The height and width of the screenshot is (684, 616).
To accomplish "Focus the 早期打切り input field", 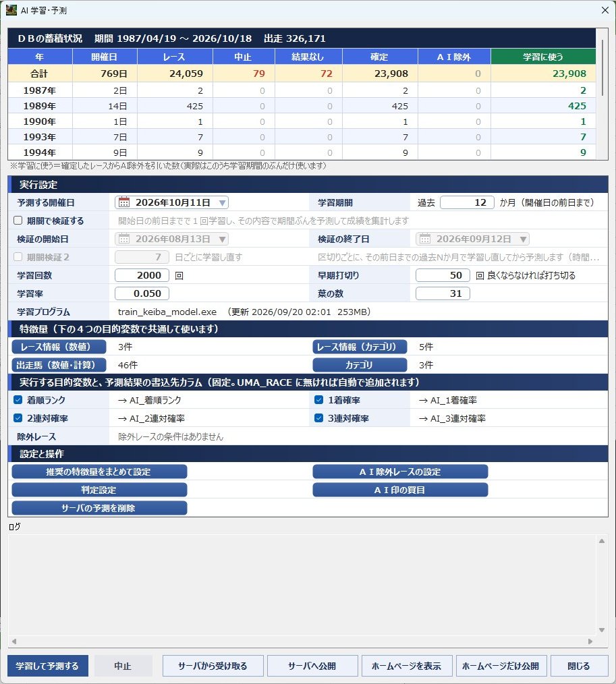I will coord(443,275).
